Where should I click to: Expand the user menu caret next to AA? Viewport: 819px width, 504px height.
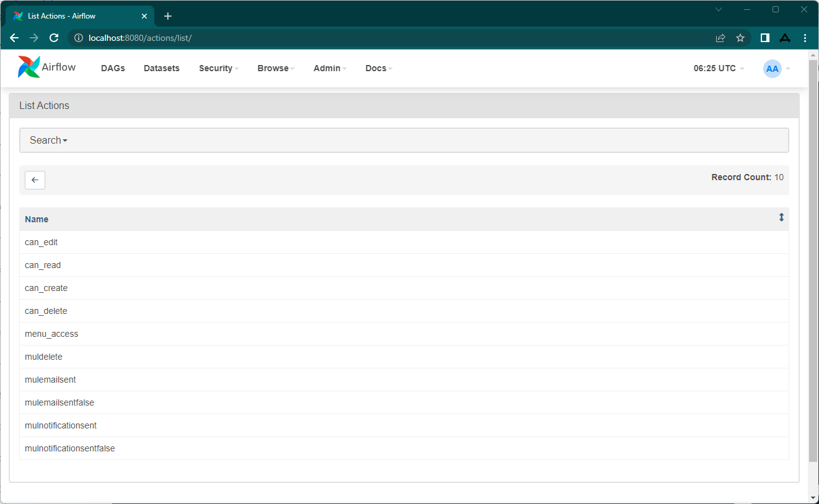click(x=788, y=69)
